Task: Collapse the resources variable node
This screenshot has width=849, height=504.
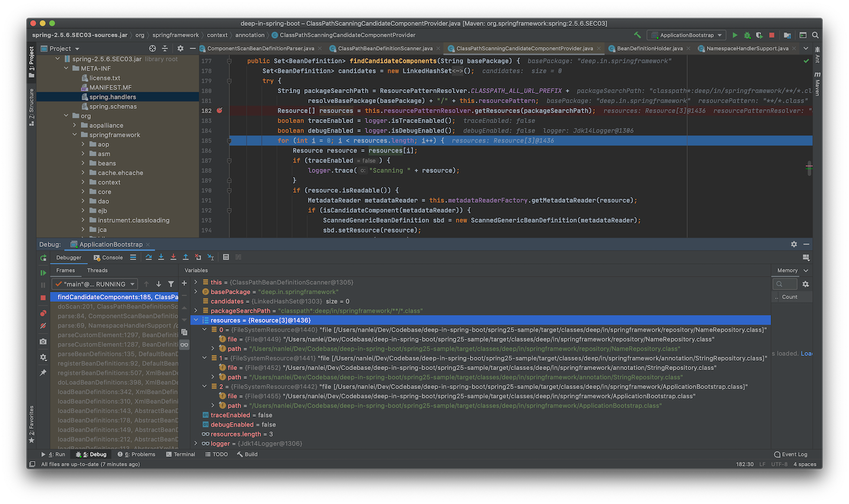Action: point(196,320)
